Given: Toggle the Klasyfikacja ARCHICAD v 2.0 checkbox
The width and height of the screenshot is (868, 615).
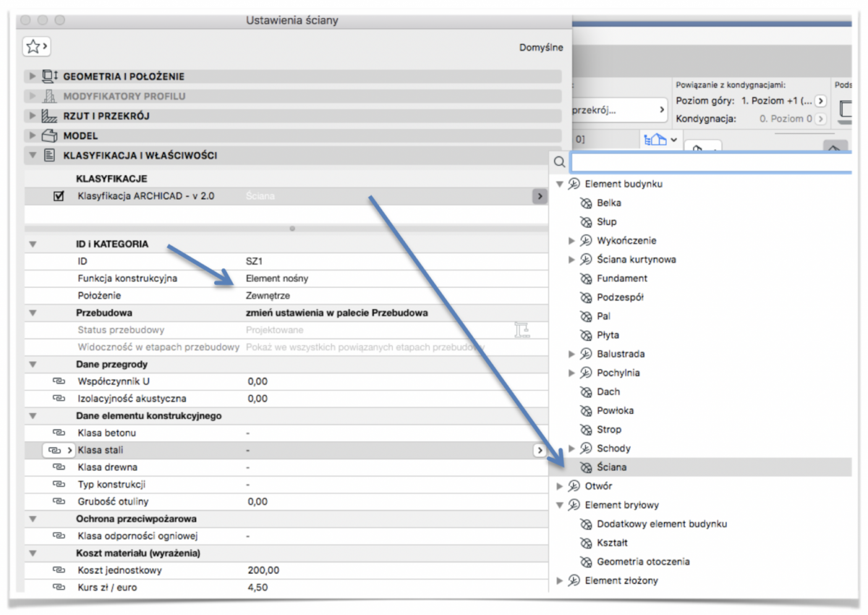Looking at the screenshot, I should click(x=59, y=196).
